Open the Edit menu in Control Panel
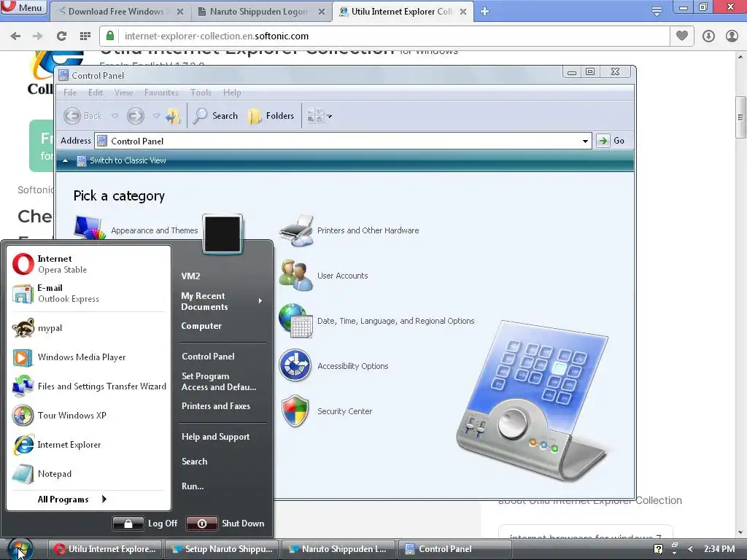This screenshot has height=560, width=747. coord(96,93)
